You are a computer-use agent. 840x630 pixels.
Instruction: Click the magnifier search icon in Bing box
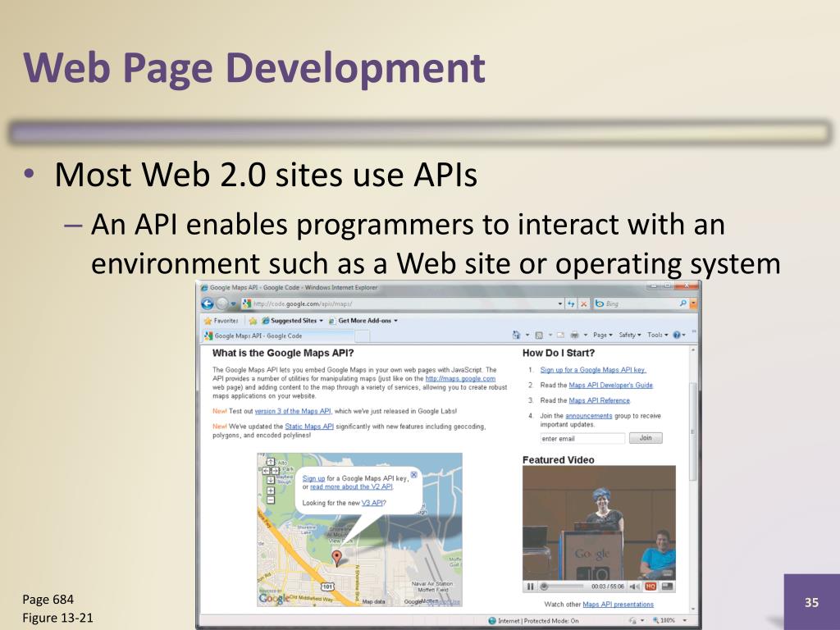(x=683, y=304)
